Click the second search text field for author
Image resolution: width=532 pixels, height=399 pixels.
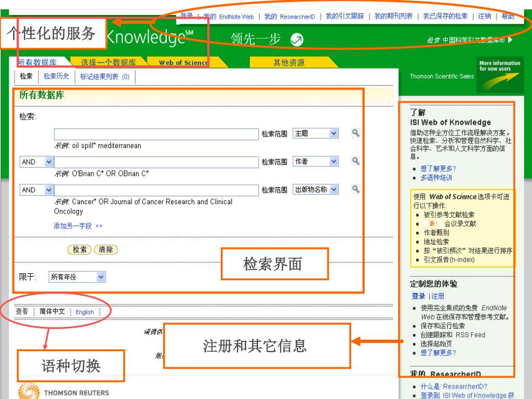tap(156, 162)
